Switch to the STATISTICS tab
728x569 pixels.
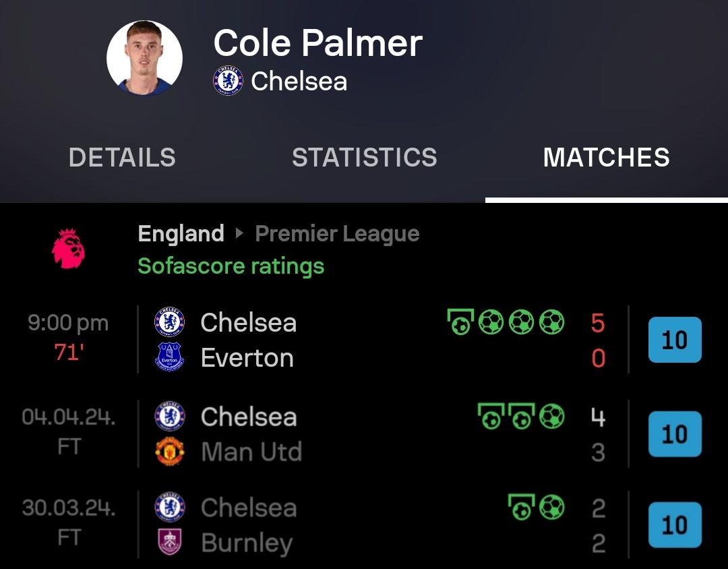(x=365, y=157)
